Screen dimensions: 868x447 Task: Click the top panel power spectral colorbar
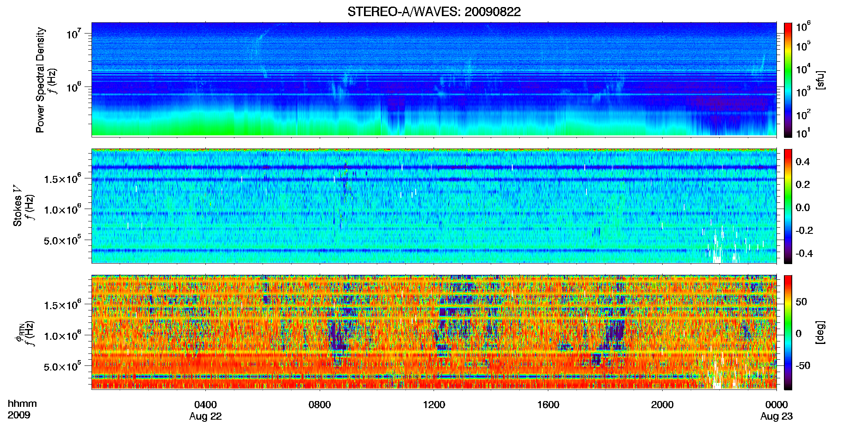click(788, 80)
